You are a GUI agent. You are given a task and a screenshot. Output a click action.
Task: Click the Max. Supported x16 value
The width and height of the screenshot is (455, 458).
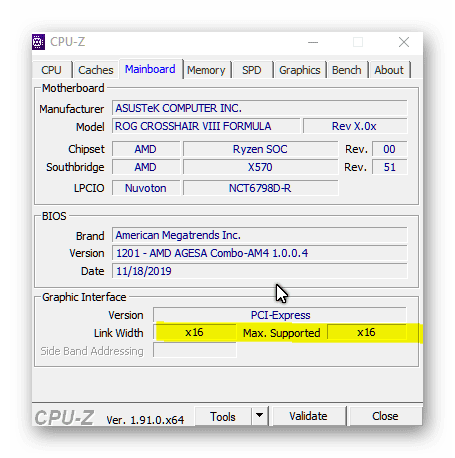click(367, 332)
